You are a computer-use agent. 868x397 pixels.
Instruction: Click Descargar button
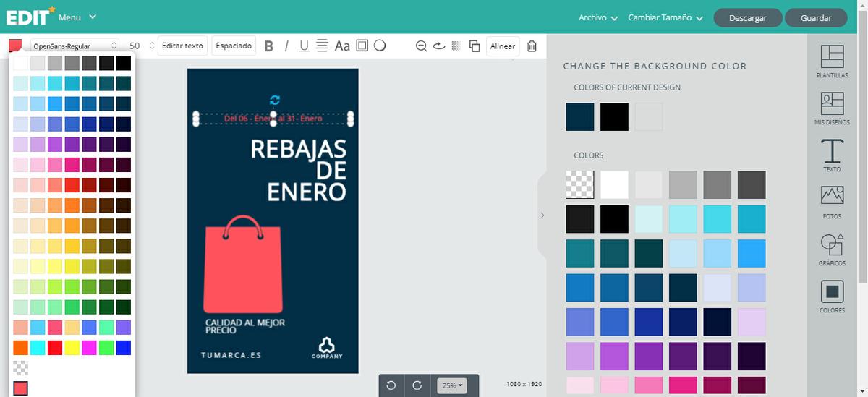(x=748, y=18)
